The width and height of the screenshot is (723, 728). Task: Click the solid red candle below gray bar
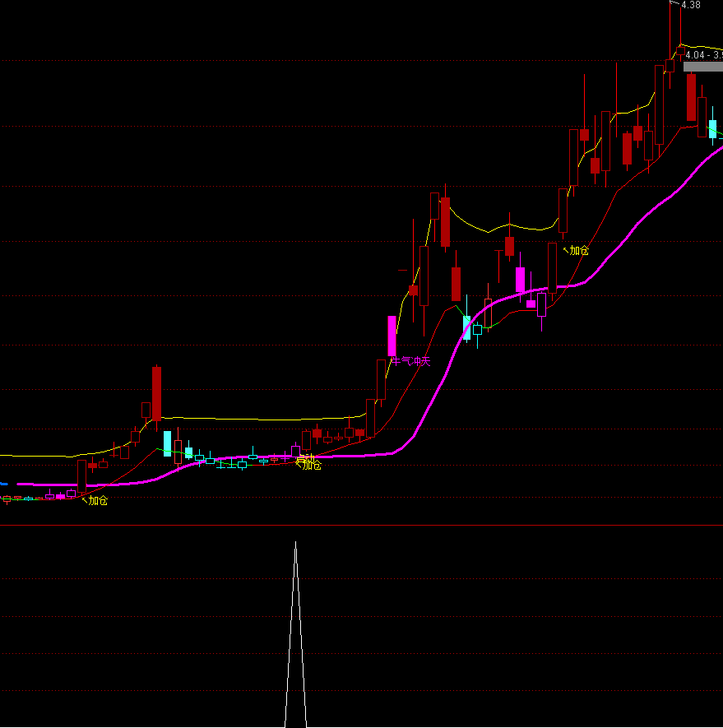691,97
